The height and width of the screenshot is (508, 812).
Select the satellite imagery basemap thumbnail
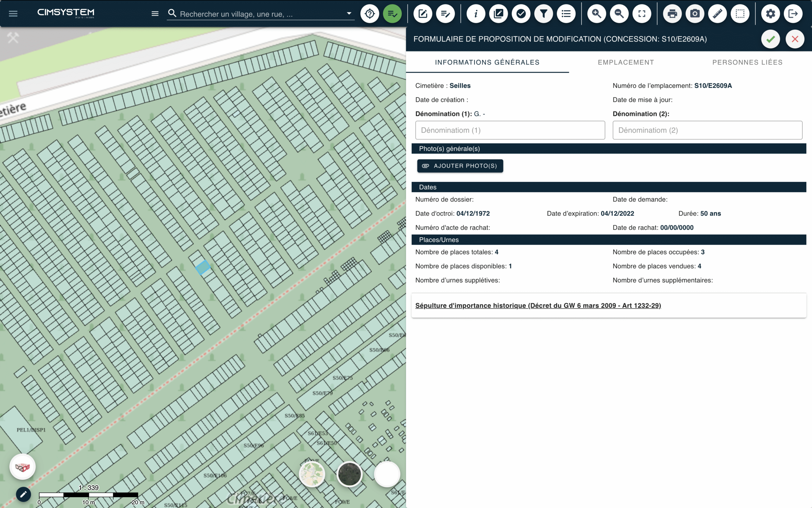(349, 474)
